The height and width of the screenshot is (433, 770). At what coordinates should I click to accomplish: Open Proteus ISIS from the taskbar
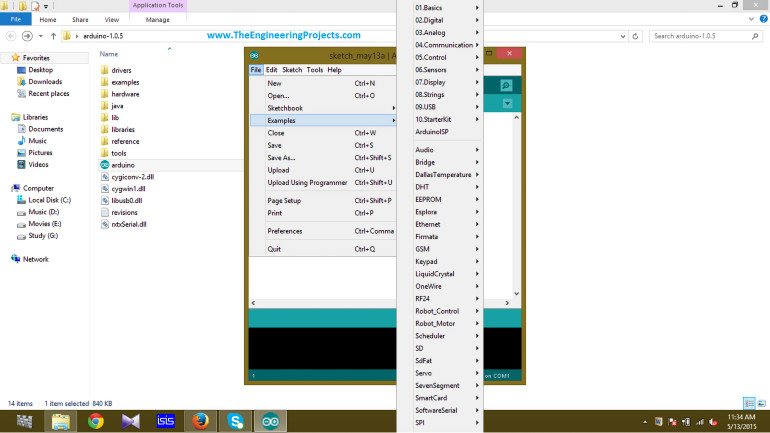(165, 420)
